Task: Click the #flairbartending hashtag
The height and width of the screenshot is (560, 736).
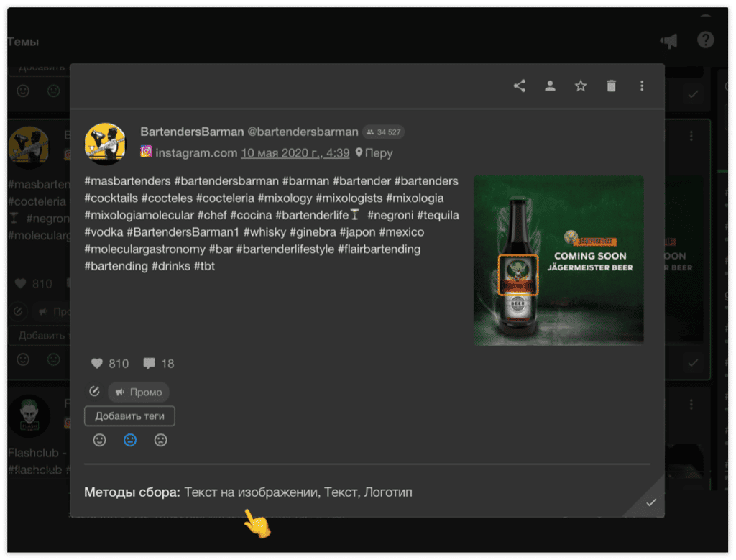Action: (x=379, y=249)
